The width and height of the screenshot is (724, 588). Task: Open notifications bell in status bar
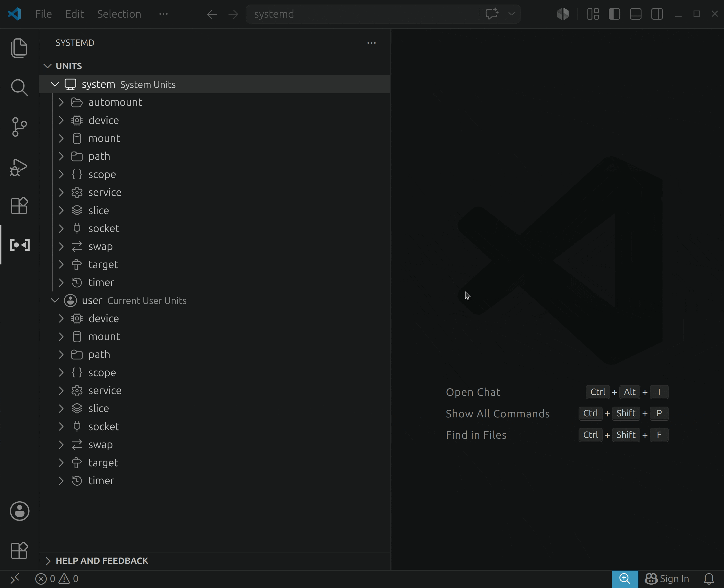[x=709, y=579]
